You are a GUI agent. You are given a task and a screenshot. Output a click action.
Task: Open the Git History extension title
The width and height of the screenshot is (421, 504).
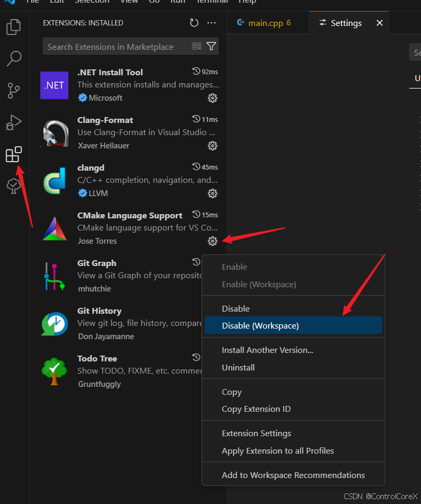pyautogui.click(x=99, y=311)
